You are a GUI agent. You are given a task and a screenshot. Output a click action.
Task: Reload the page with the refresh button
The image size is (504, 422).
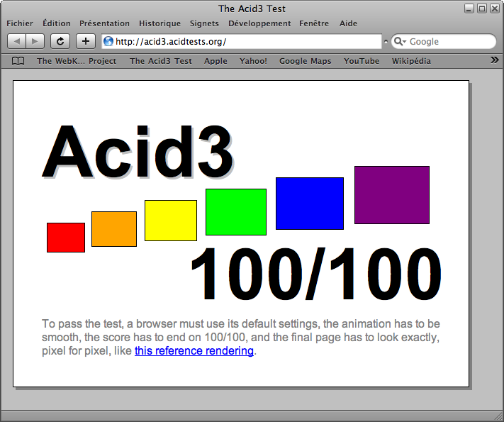point(61,42)
